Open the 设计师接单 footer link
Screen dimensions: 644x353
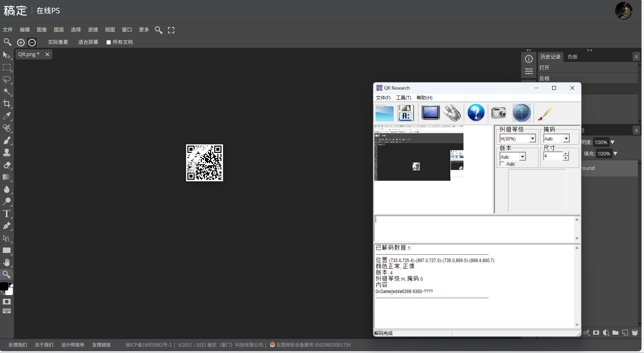[73, 345]
